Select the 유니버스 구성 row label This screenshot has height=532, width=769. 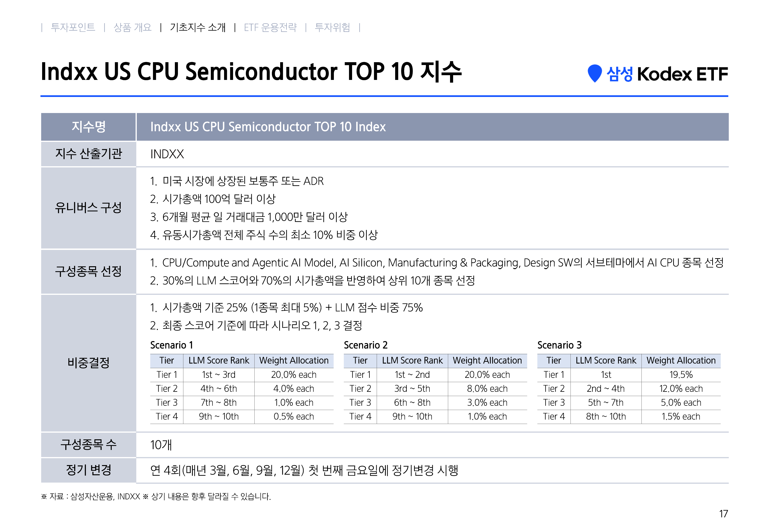tap(88, 208)
